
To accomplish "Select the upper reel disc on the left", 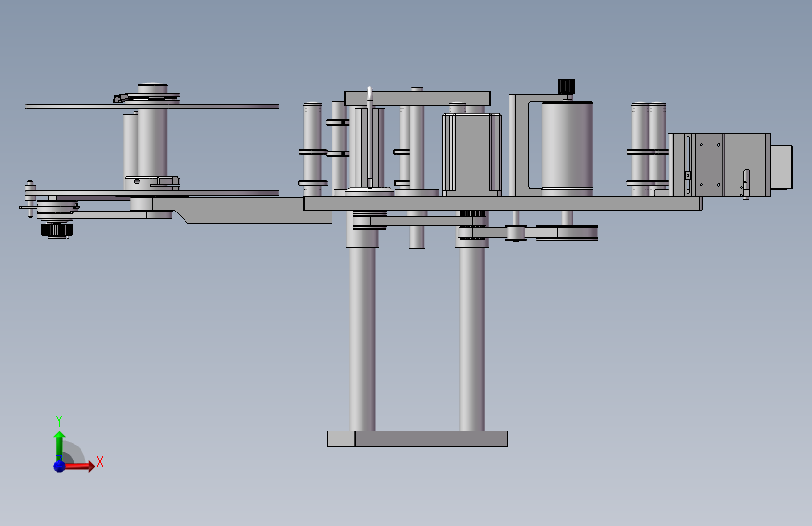I will pos(153,106).
